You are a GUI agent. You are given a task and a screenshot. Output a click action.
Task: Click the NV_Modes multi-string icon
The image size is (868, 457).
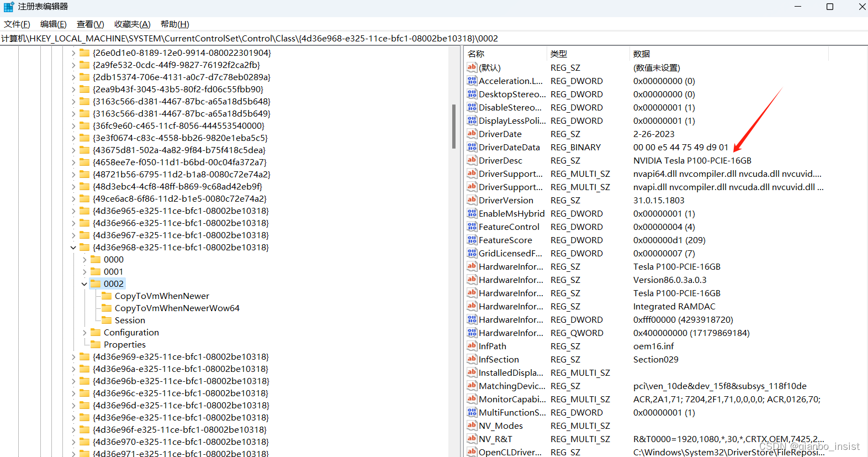tap(472, 426)
